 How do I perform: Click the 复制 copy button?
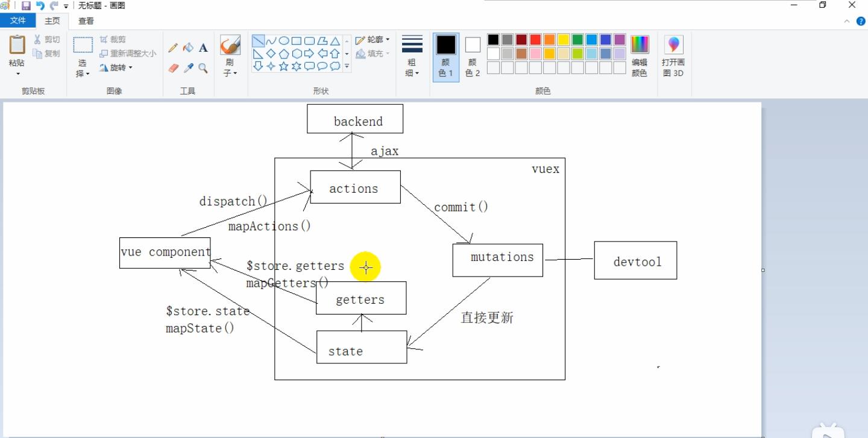(x=46, y=53)
